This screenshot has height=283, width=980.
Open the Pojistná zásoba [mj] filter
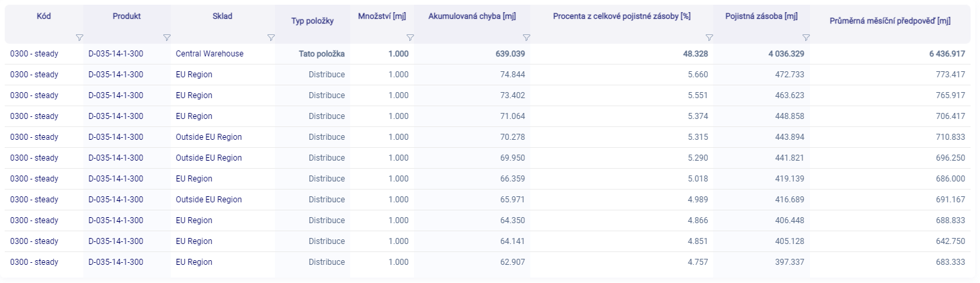click(805, 38)
